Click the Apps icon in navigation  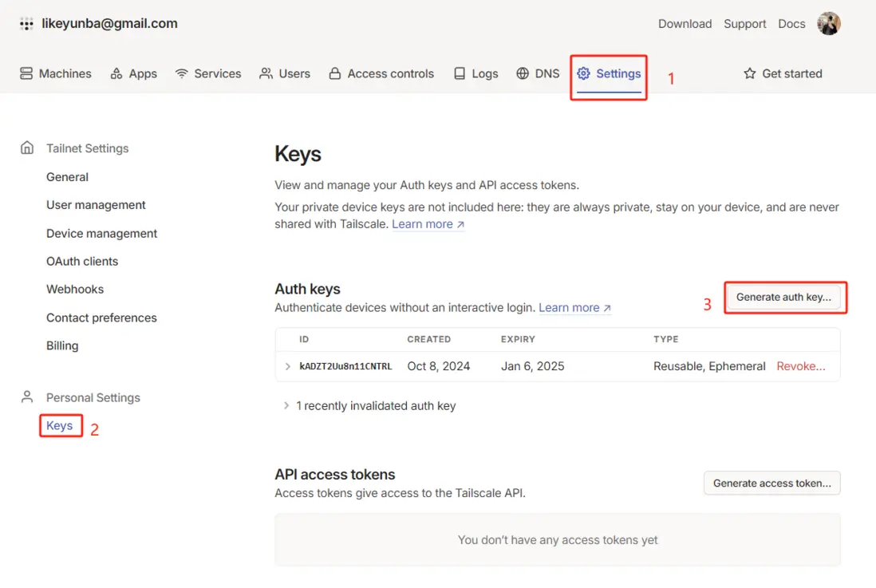click(116, 73)
